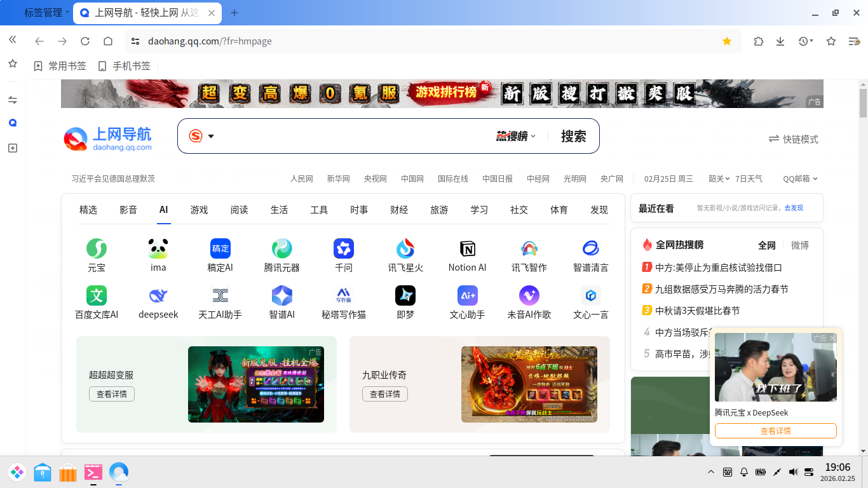Go to browser home page icon
The height and width of the screenshot is (488, 868).
pos(108,41)
